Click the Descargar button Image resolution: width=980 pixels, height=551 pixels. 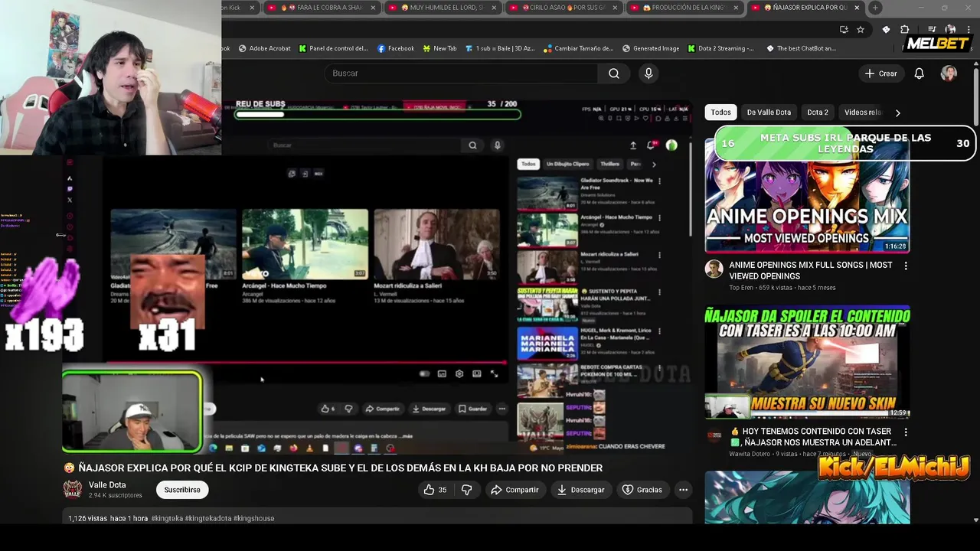(580, 490)
